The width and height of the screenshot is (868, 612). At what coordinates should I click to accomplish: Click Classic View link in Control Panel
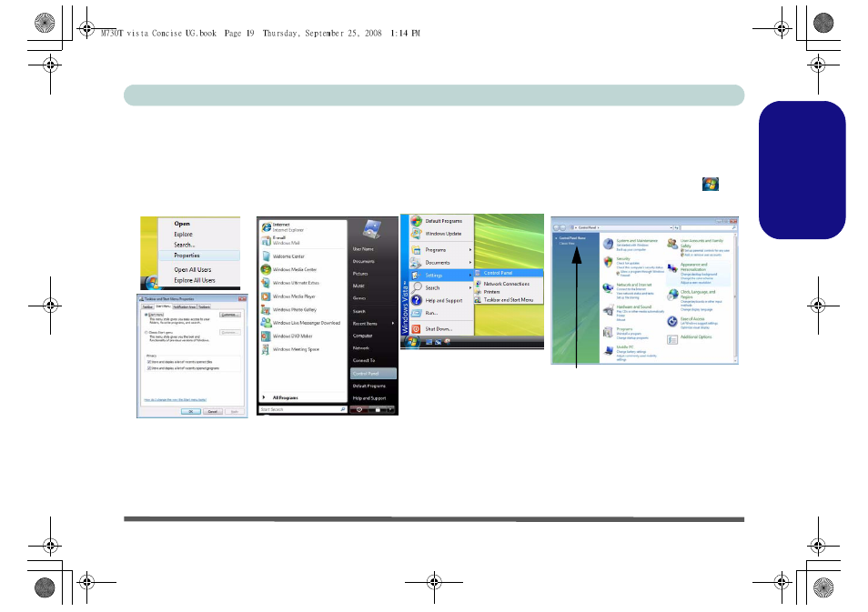pyautogui.click(x=567, y=244)
